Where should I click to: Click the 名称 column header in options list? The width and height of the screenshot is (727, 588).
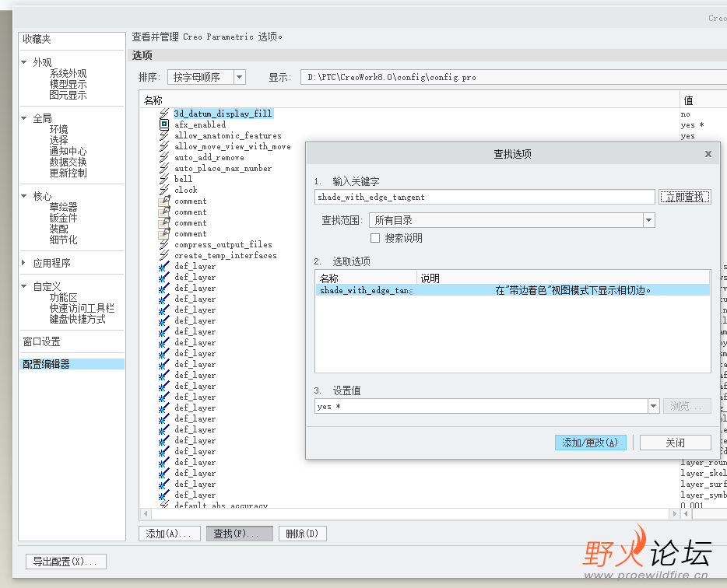tap(409, 100)
